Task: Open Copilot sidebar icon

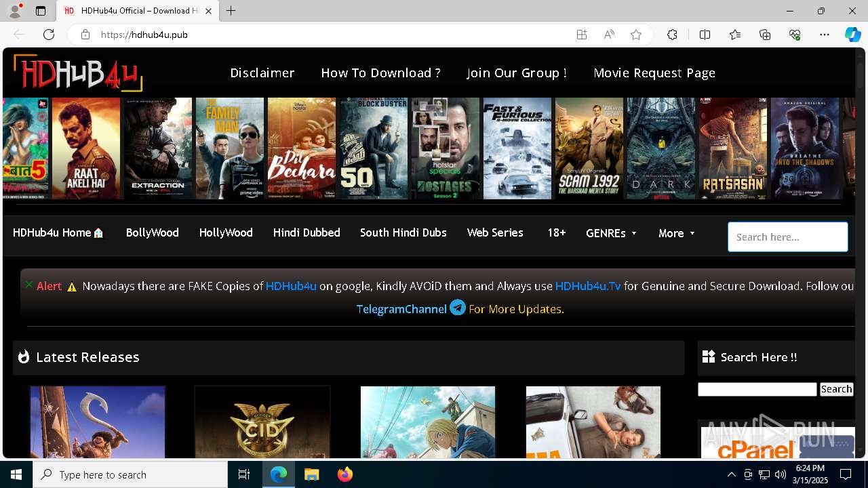Action: click(853, 35)
